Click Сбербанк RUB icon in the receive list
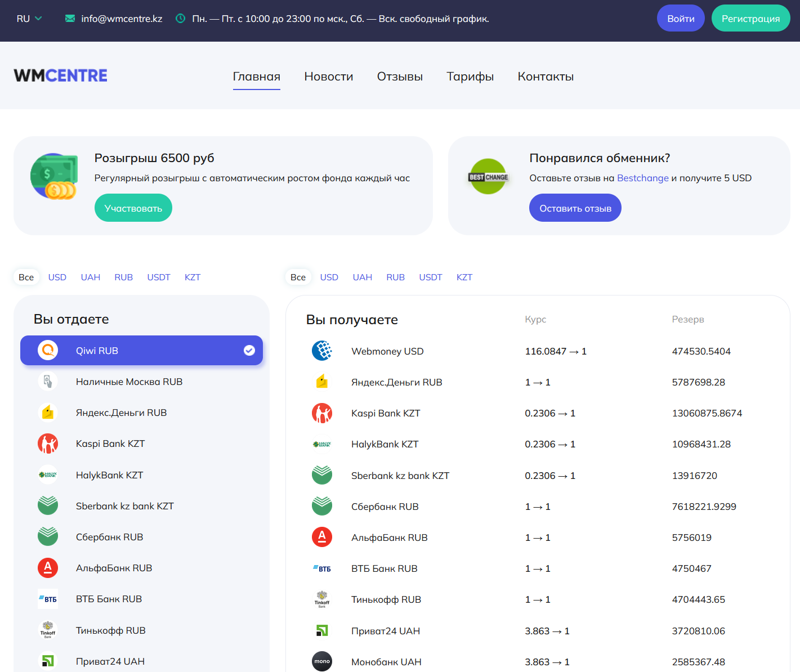 322,507
